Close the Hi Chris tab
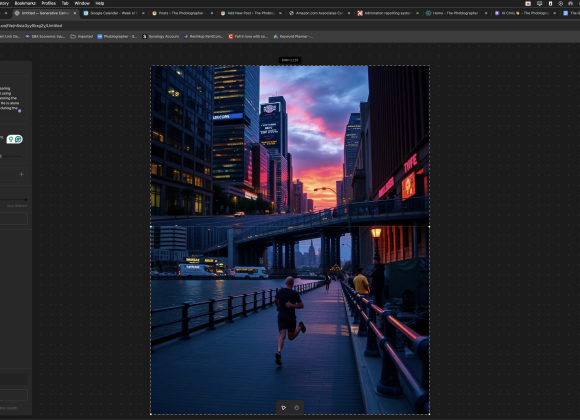The image size is (580, 420). (x=554, y=13)
